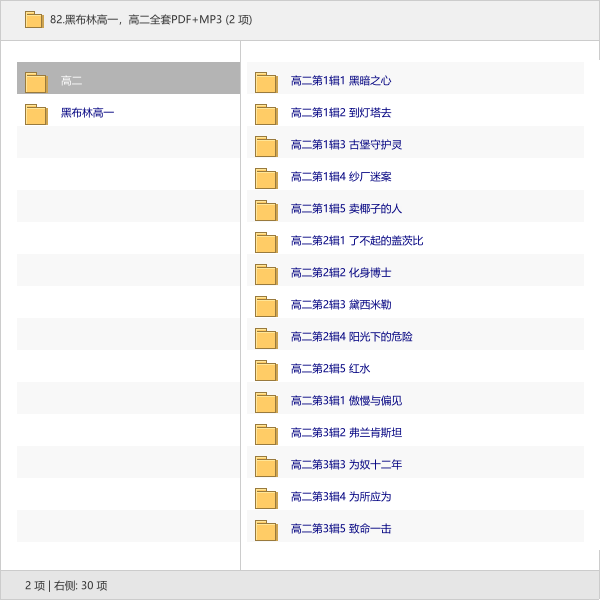The width and height of the screenshot is (600, 600).
Task: Click folder icon next to 高二第3辑5 致命一击
Action: coord(266,530)
